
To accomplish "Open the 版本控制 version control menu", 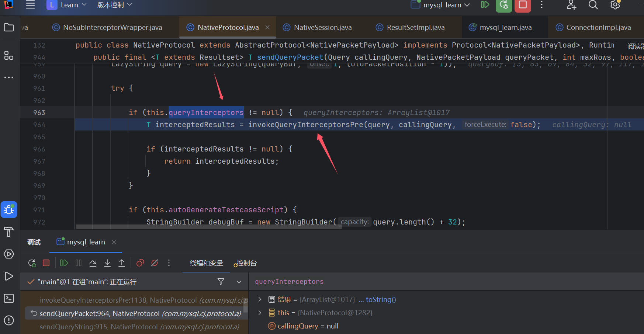I will [x=114, y=5].
